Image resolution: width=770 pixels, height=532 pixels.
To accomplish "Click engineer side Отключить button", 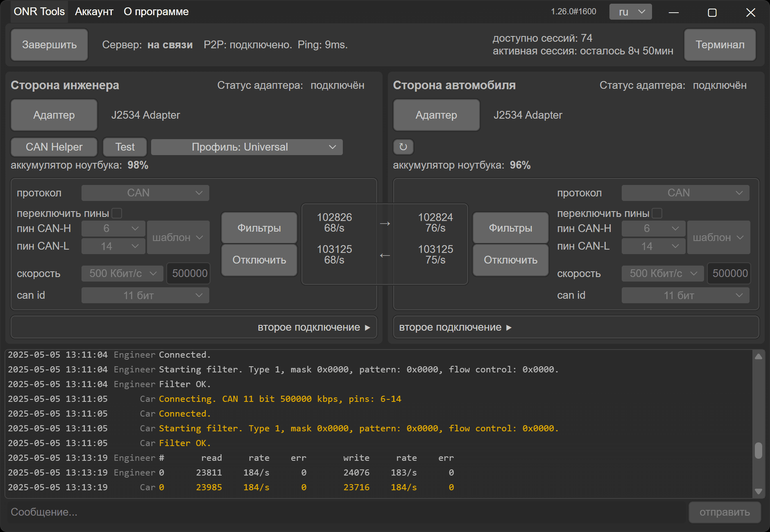I will 259,260.
